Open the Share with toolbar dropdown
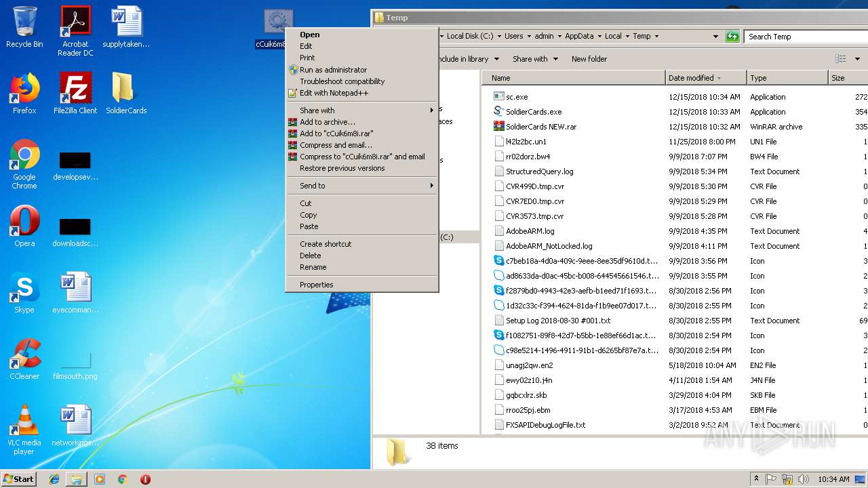 (x=535, y=59)
